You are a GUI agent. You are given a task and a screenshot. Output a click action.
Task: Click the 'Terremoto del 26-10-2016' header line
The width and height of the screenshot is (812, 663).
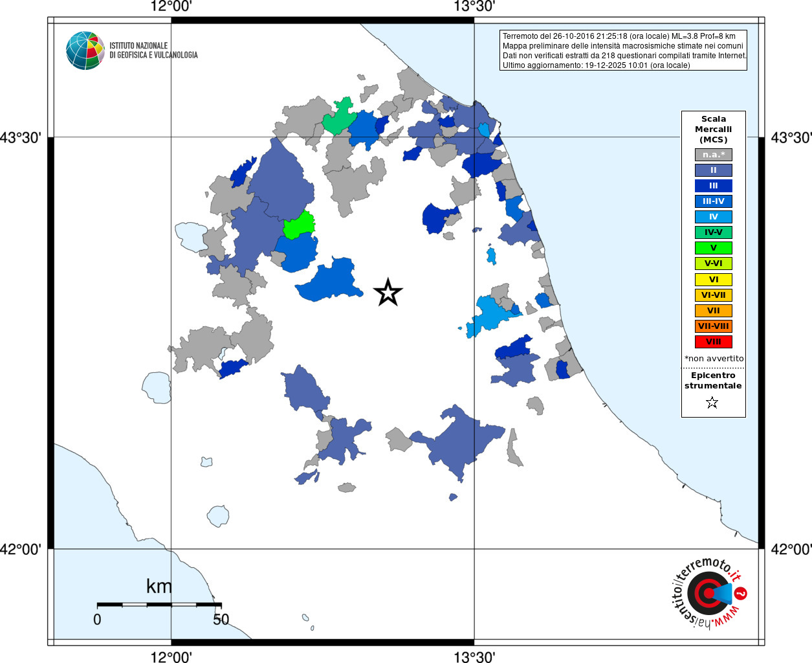[619, 36]
